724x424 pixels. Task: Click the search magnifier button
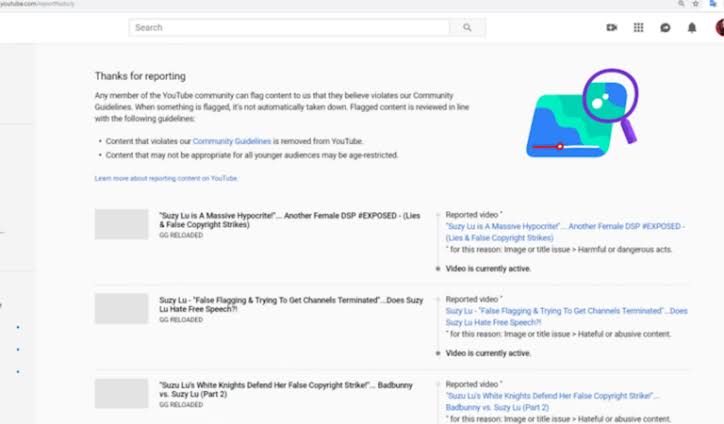pyautogui.click(x=467, y=28)
